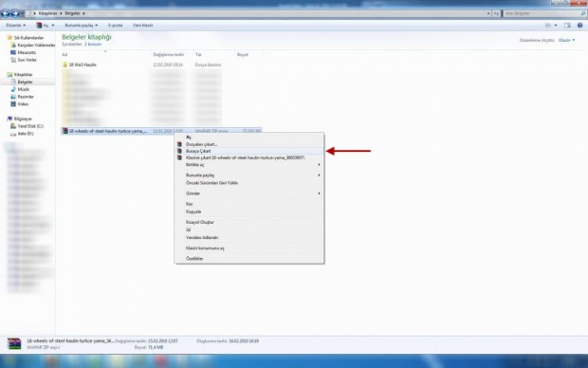Screen dimensions: 588x368
Task: Sort by the Değiştirme tarihi column header
Action: click(x=169, y=55)
